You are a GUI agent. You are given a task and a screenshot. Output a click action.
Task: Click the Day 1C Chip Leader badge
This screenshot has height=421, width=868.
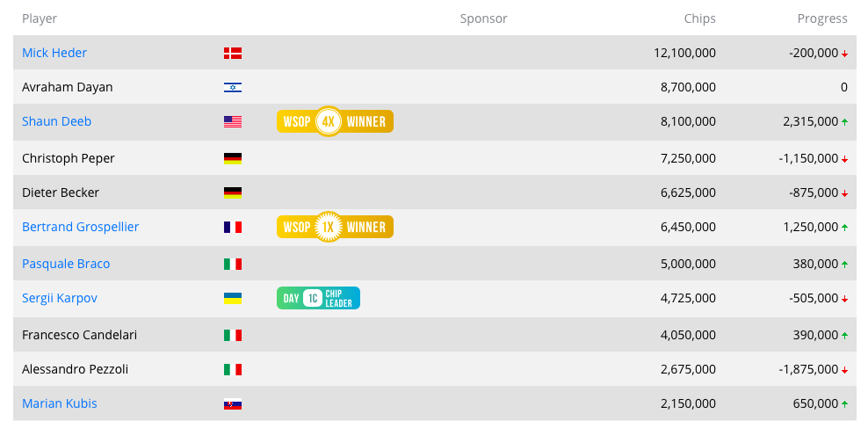tap(318, 298)
